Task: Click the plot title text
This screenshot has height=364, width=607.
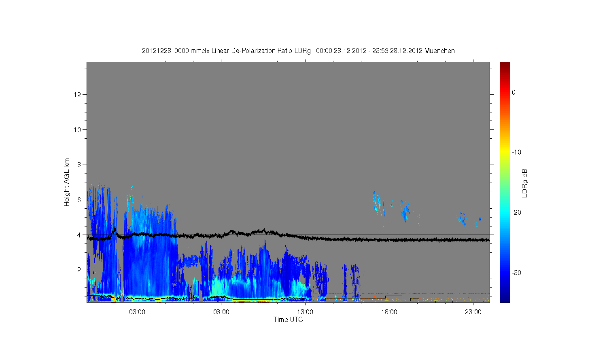Action: pos(298,51)
